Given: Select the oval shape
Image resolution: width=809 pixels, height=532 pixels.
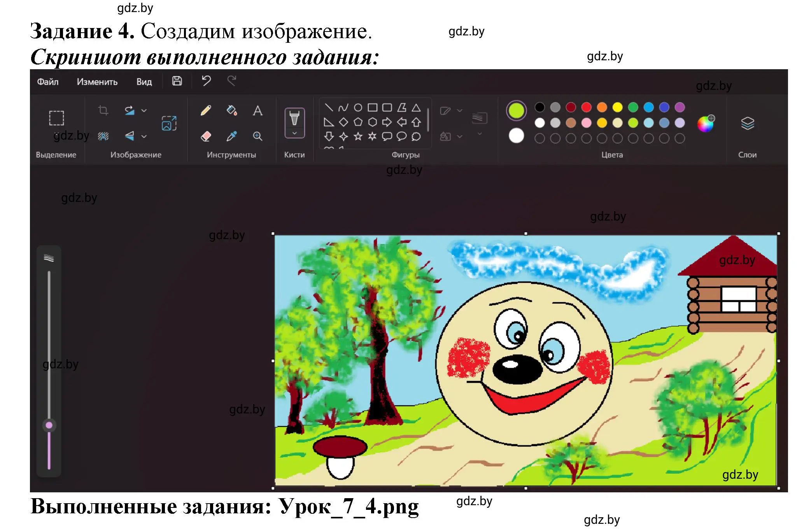Looking at the screenshot, I should click(x=358, y=107).
